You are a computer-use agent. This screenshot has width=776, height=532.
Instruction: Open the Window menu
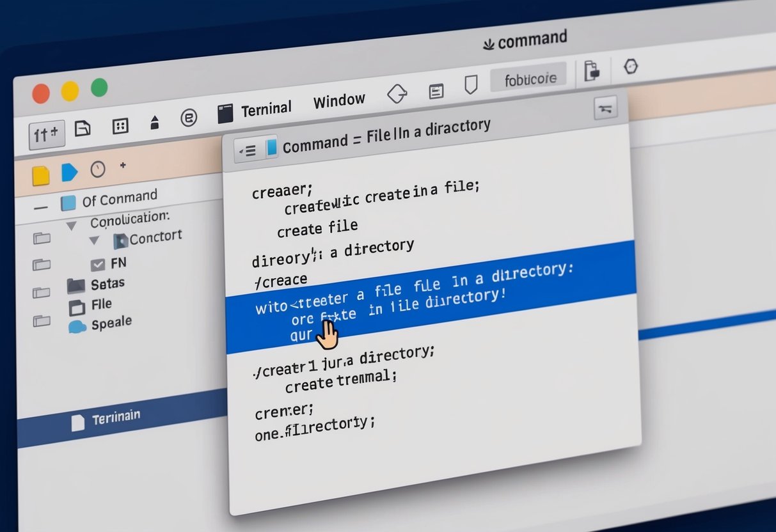click(339, 100)
